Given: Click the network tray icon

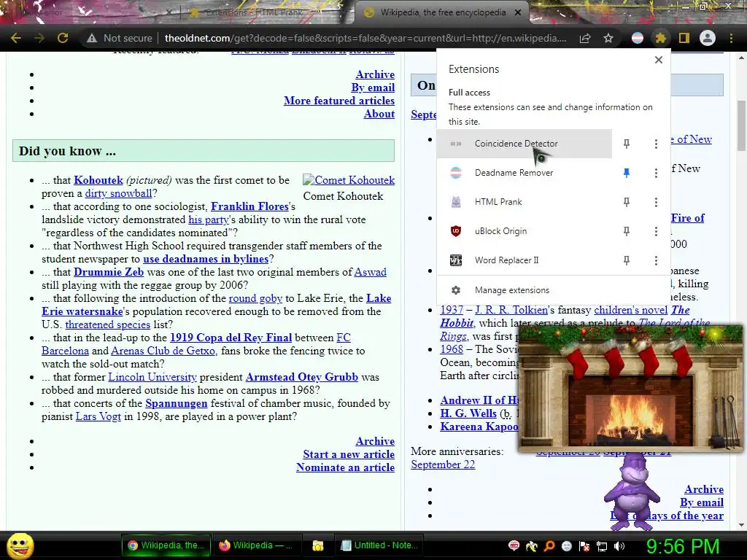Looking at the screenshot, I should [602, 546].
